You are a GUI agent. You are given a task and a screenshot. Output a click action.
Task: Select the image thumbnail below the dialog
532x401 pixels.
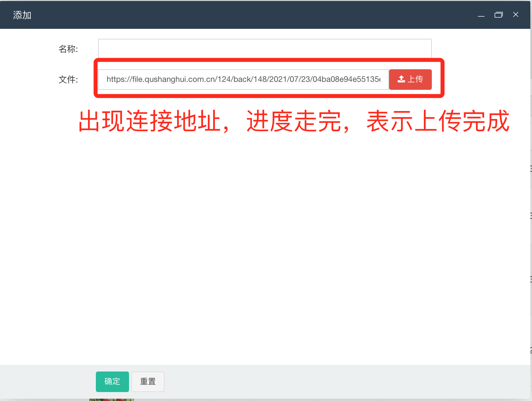(111, 400)
